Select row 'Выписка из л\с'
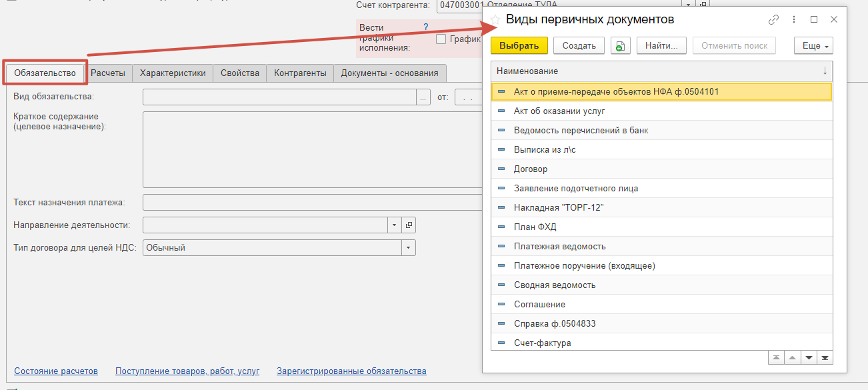868x390 pixels. [x=661, y=149]
